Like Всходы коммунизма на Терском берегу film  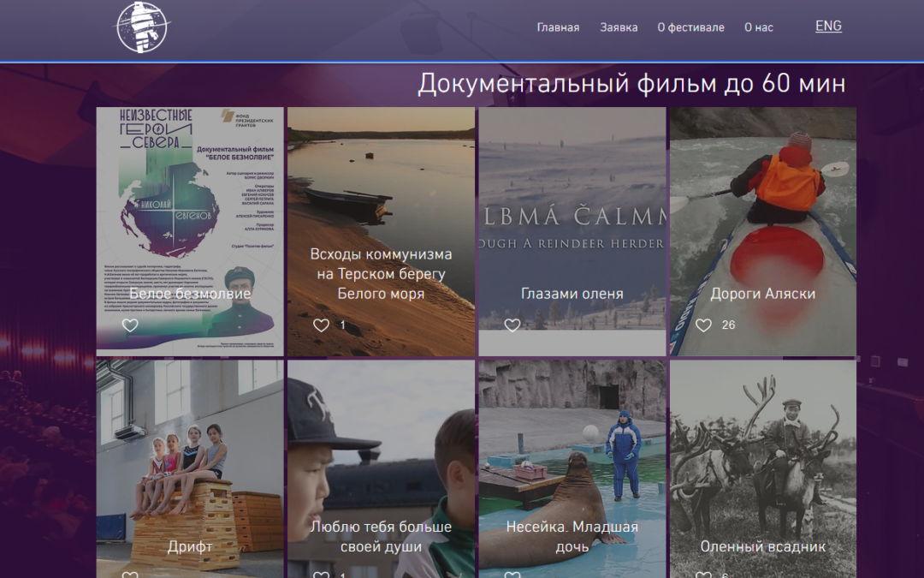pyautogui.click(x=321, y=325)
